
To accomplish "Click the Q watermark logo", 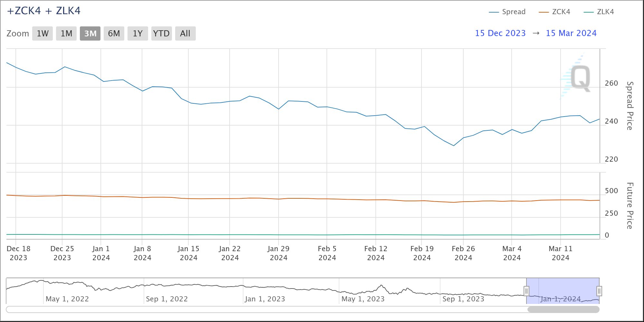I will tap(580, 78).
